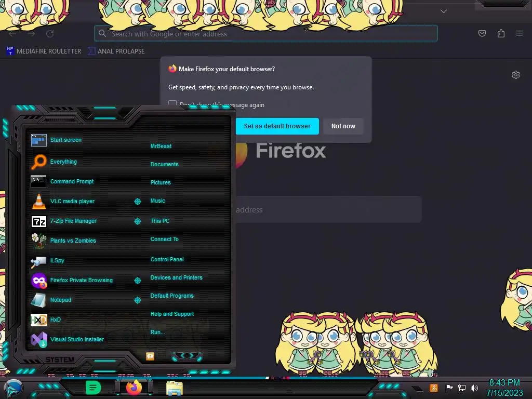Screen dimensions: 532x399
Task: Open Command Prompt icon in start menu
Action: tap(38, 181)
